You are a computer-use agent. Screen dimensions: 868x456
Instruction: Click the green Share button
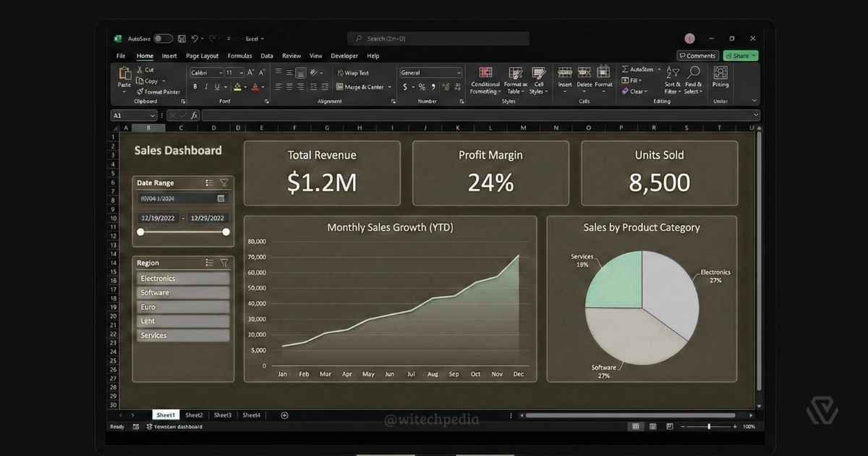point(740,56)
